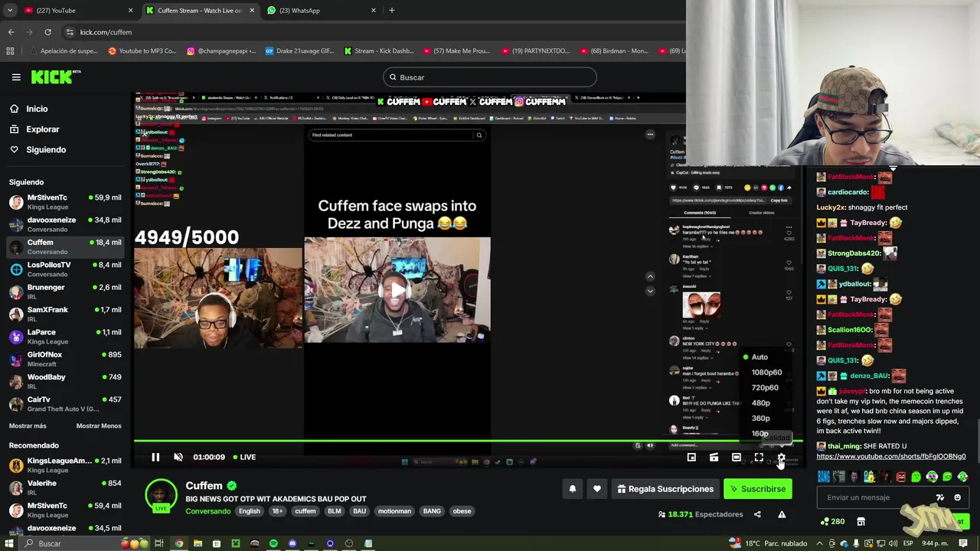The image size is (980, 551).
Task: Open CairTv channel in sidebar
Action: [65, 404]
